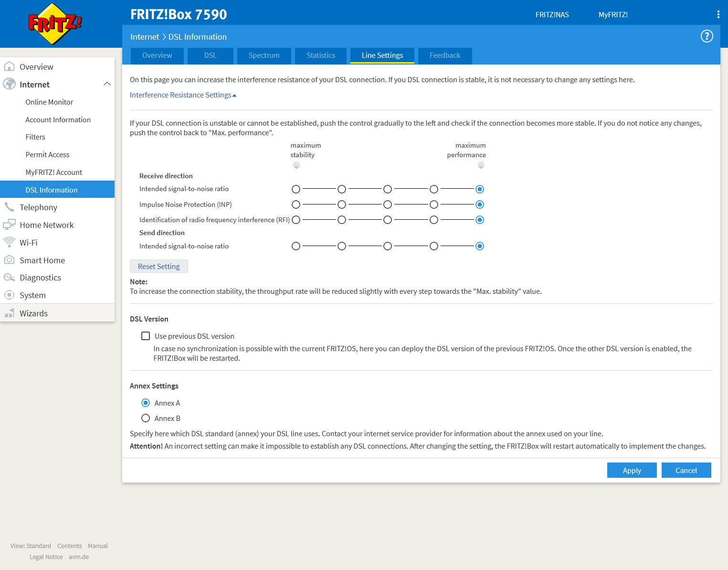728x570 pixels.
Task: Set Impulse Noise Protection to fourth step
Action: [x=434, y=204]
